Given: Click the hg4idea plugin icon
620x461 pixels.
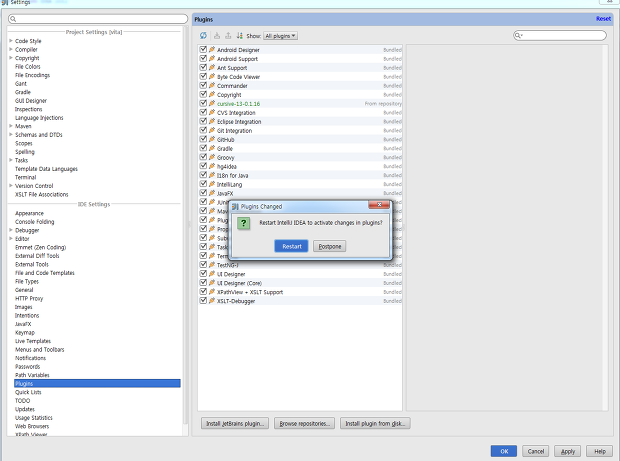Looking at the screenshot, I should coord(212,166).
